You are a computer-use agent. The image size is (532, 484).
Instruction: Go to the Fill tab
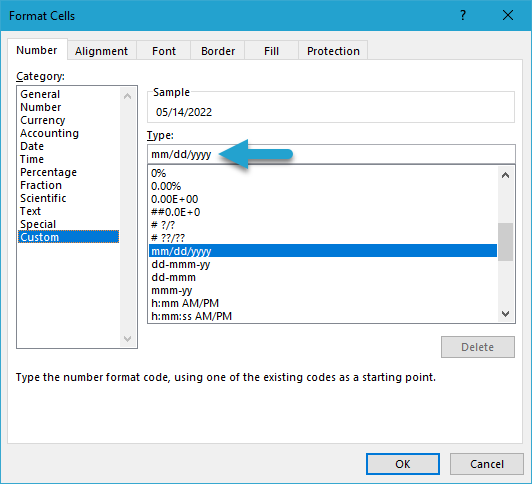271,51
